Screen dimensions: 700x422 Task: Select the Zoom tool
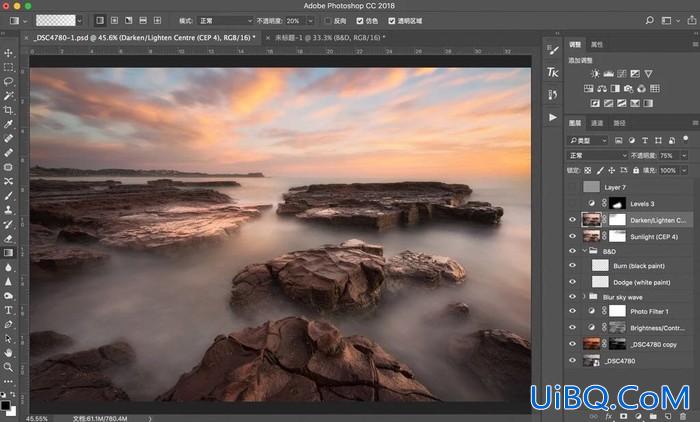[x=8, y=367]
